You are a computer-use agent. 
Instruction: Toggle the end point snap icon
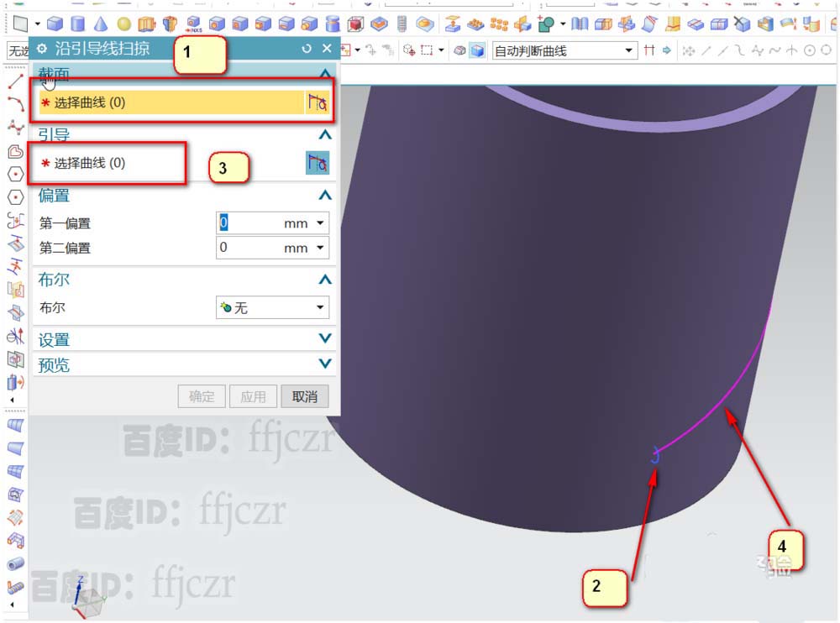(706, 51)
